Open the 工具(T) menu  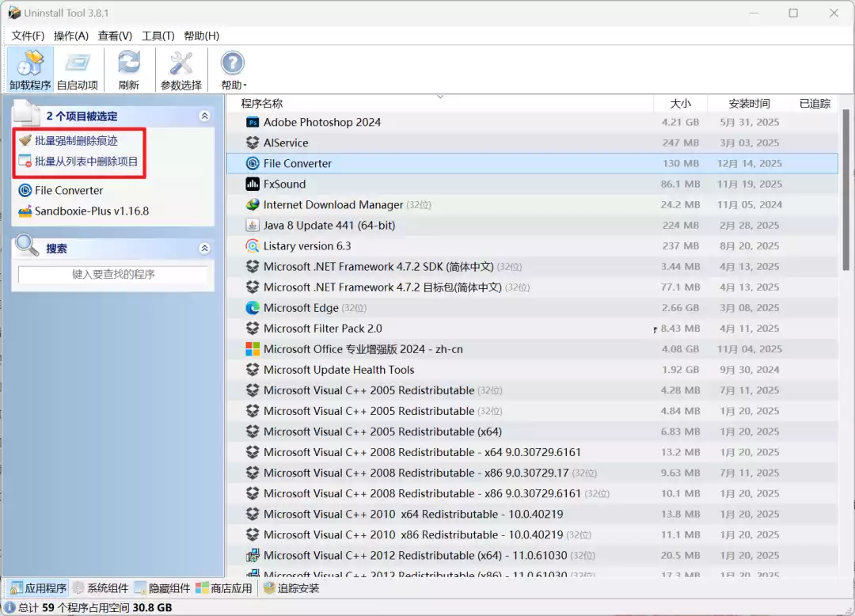pyautogui.click(x=158, y=36)
